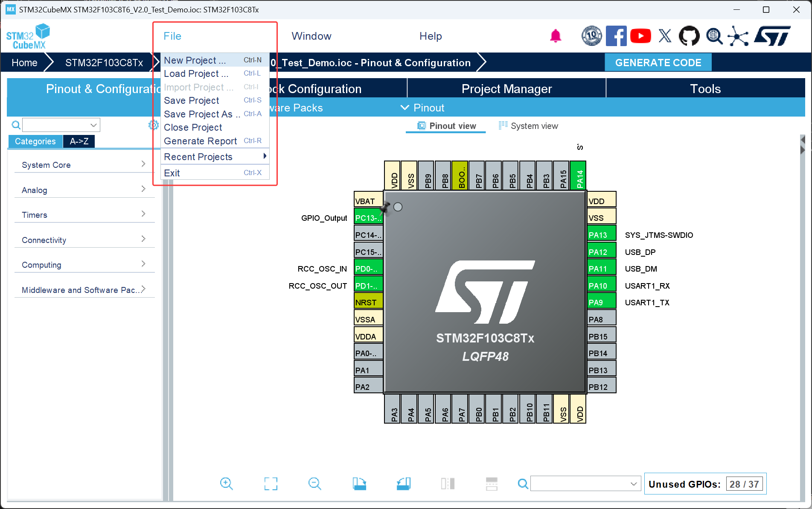The height and width of the screenshot is (509, 812).
Task: Open the settings gear icon in left panel
Action: point(153,125)
